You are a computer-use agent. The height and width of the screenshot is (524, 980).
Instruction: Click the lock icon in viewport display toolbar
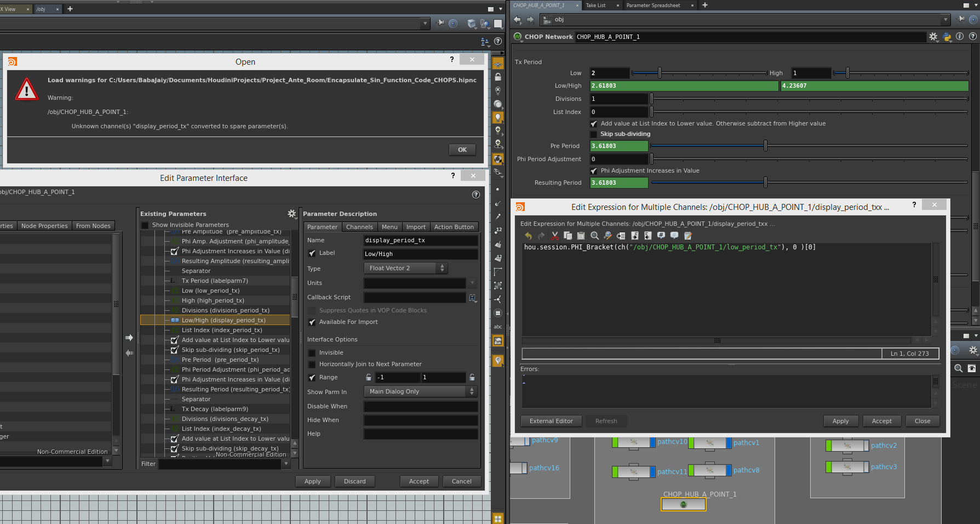[498, 77]
